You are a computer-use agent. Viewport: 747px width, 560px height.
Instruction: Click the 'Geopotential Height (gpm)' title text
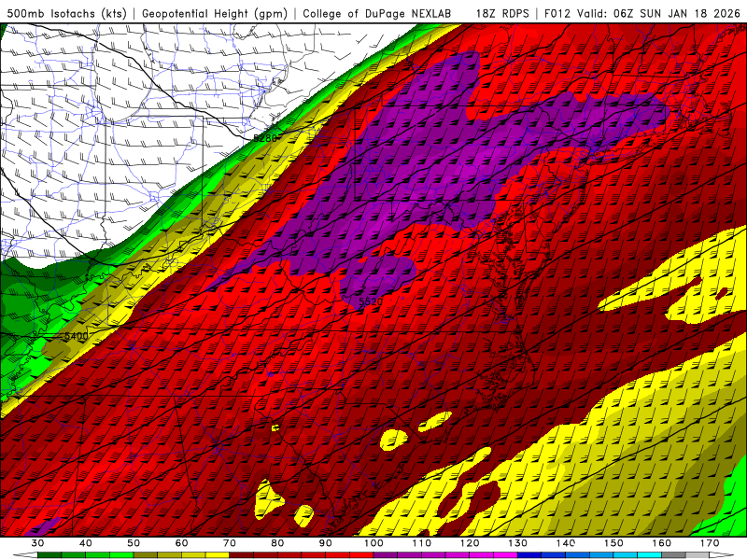tap(215, 14)
